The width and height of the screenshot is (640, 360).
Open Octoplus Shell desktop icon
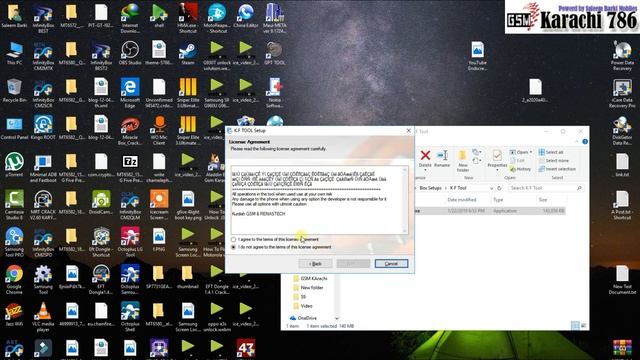tap(130, 318)
